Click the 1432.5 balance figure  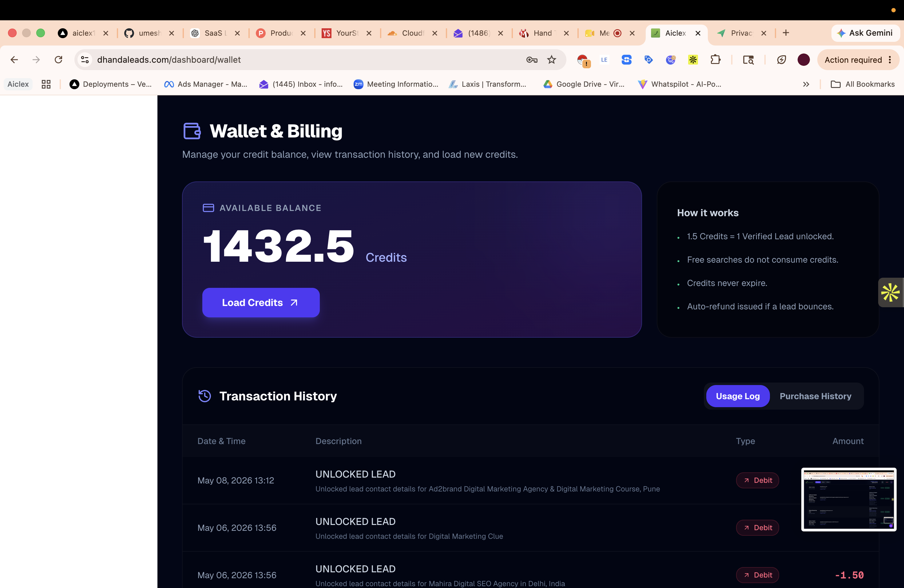click(x=278, y=246)
